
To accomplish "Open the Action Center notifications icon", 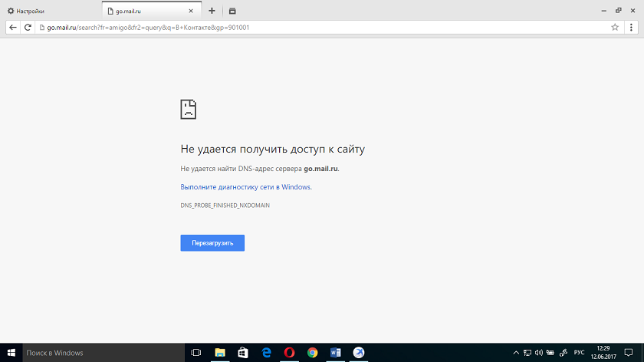I will tap(629, 353).
